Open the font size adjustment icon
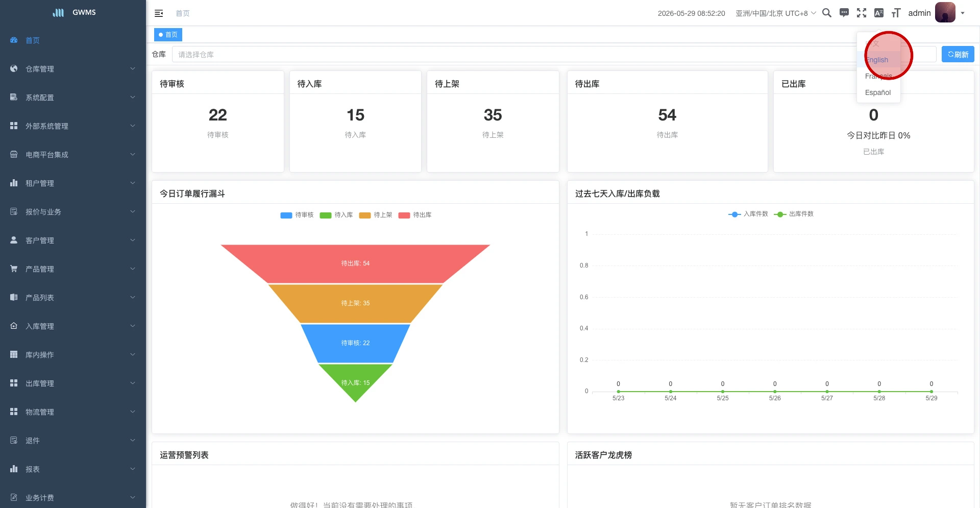The image size is (980, 508). pyautogui.click(x=896, y=13)
